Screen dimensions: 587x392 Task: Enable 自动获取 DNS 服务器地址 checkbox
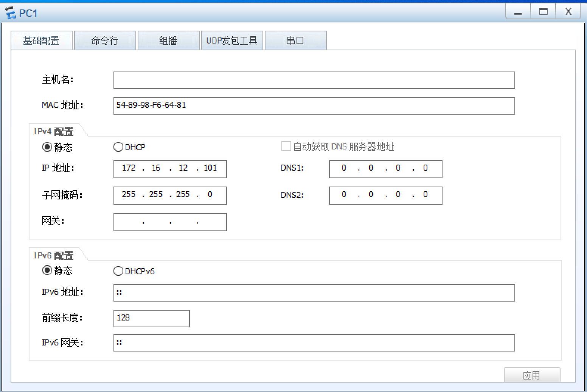coord(286,146)
